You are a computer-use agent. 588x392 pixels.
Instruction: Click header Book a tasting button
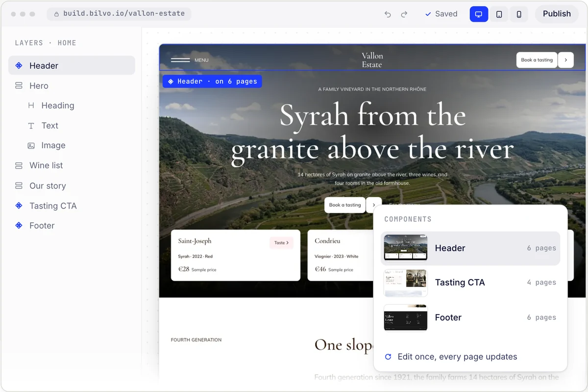coord(537,60)
